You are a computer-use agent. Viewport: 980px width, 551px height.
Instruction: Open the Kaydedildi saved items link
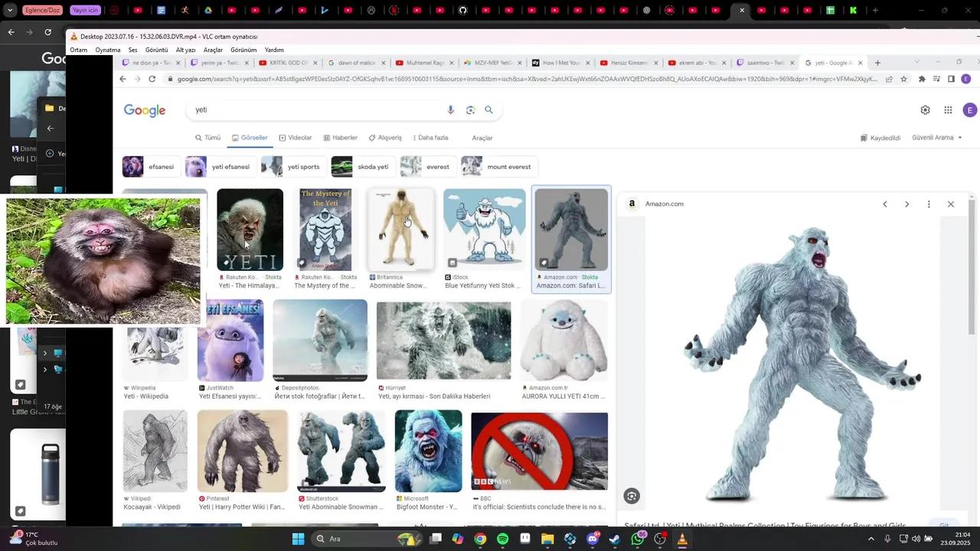pyautogui.click(x=880, y=138)
